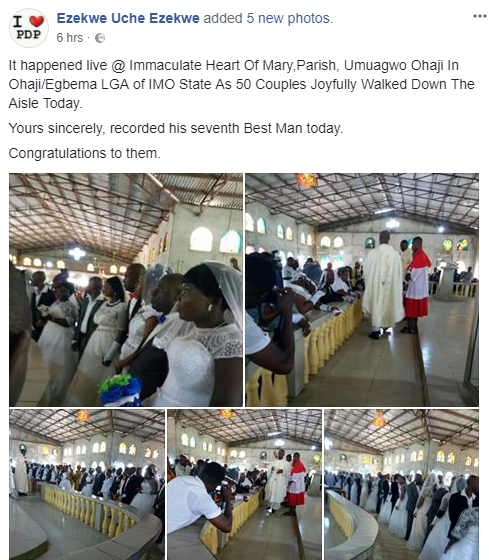489x560 pixels.
Task: Click the 'Congratulations to them.' text line
Action: 85,153
